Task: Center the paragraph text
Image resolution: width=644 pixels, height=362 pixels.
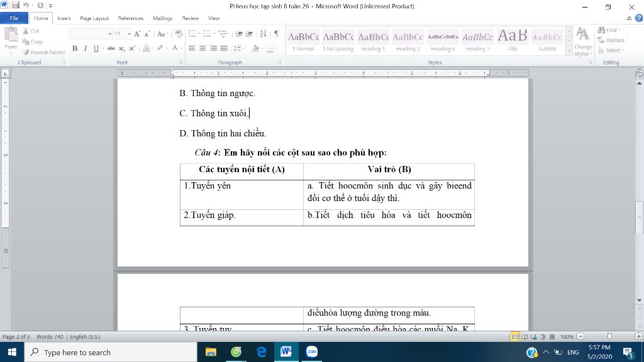Action: coord(203,48)
